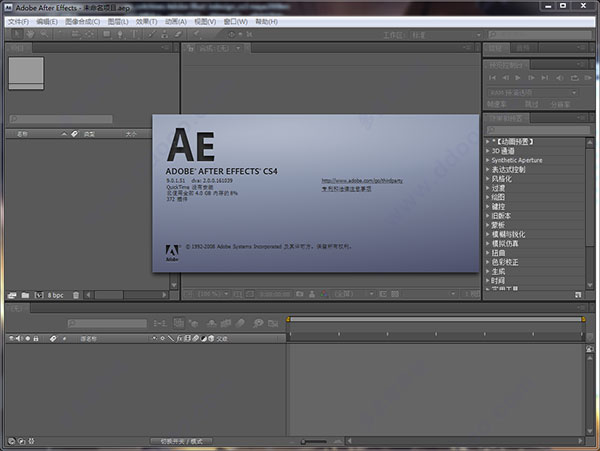Open the viewer resolution dropdown
Viewport: 600px width, 451px height.
354,294
